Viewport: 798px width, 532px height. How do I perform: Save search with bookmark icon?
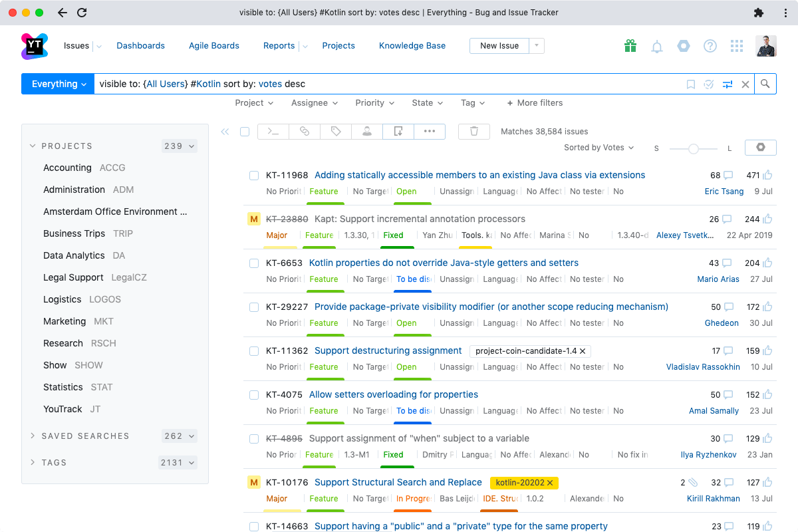click(x=691, y=84)
